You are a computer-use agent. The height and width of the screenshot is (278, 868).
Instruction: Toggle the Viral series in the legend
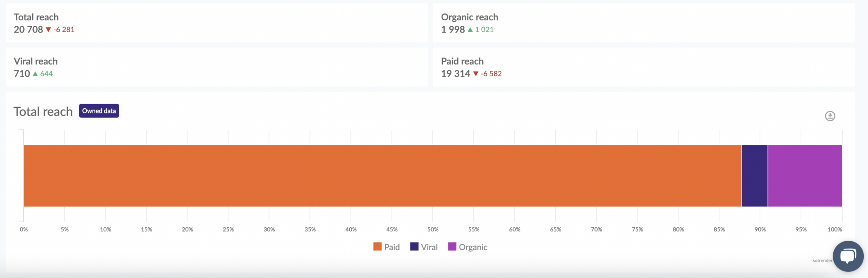coord(424,247)
